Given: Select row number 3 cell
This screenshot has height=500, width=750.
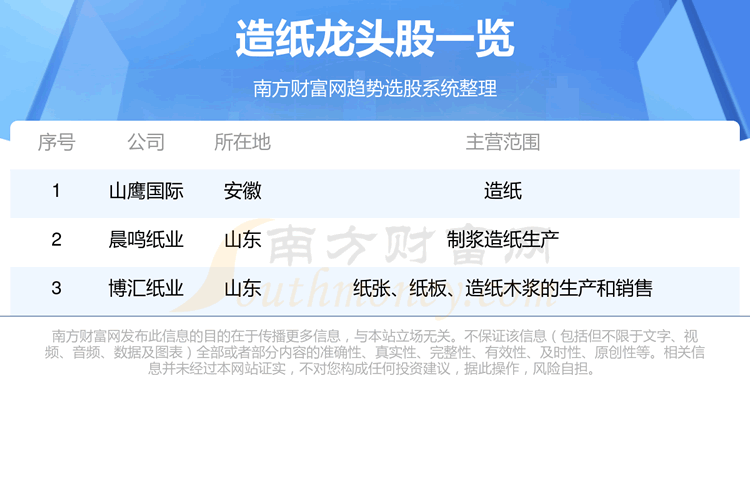Looking at the screenshot, I should pyautogui.click(x=56, y=288).
